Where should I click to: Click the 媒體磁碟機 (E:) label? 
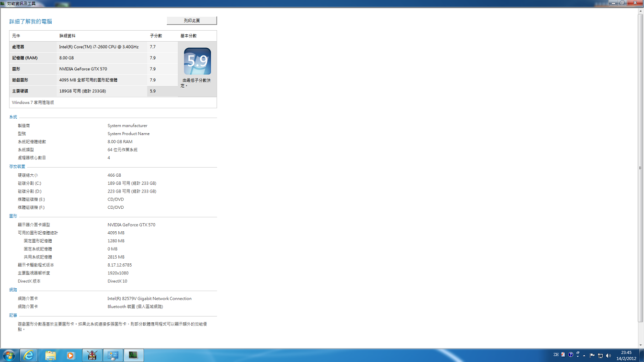coord(31,200)
